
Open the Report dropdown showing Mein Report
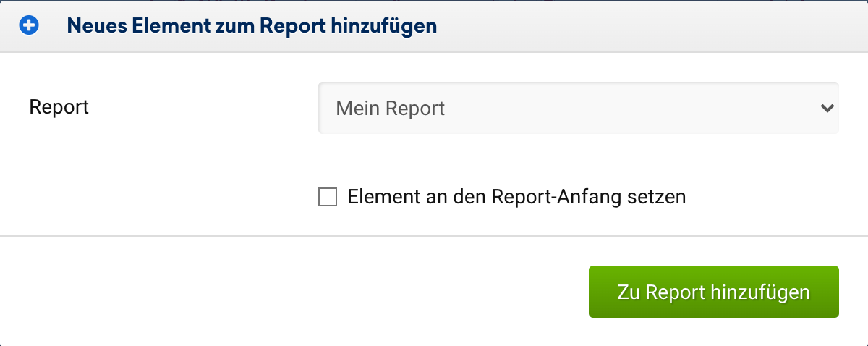(577, 108)
